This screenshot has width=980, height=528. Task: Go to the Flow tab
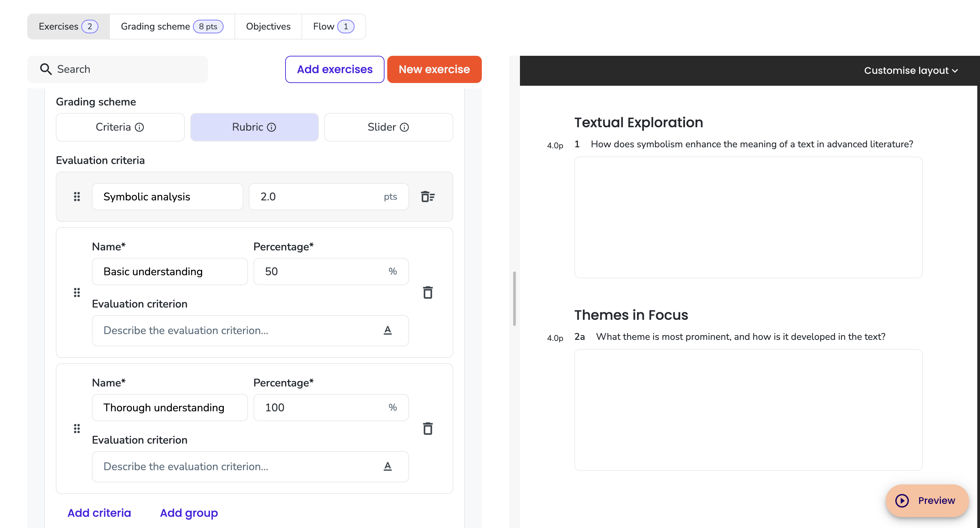(x=333, y=26)
